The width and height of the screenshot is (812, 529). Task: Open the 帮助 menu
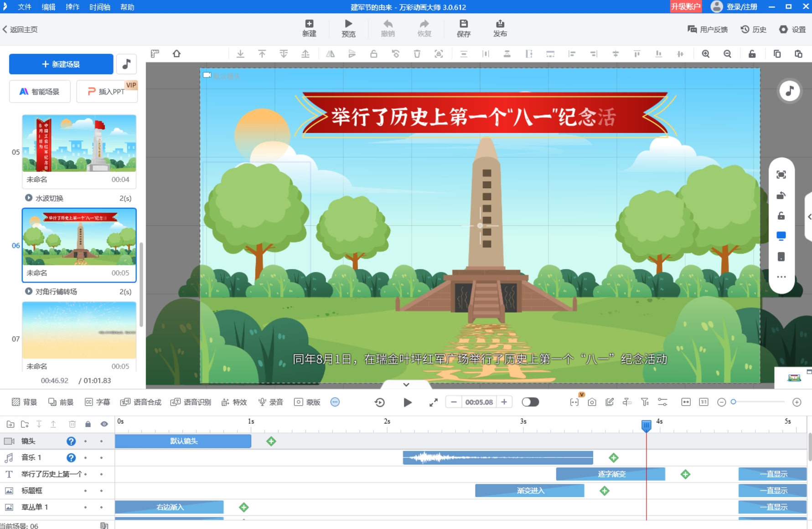(127, 7)
